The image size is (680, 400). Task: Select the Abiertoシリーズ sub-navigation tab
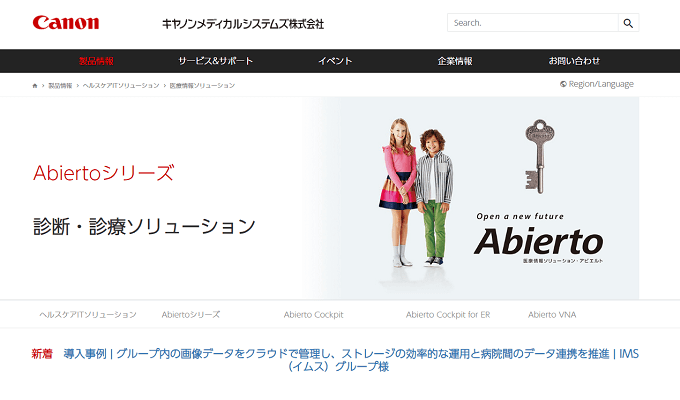191,315
